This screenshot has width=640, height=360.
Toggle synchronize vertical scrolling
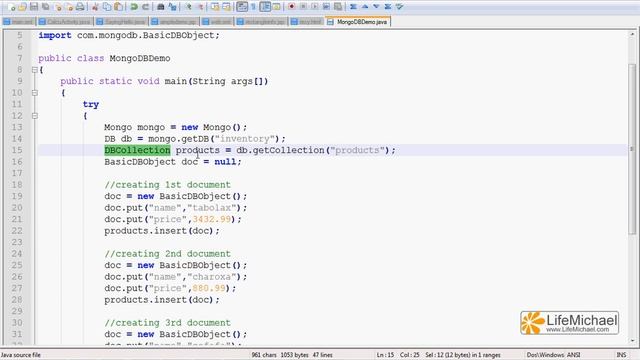click(215, 7)
